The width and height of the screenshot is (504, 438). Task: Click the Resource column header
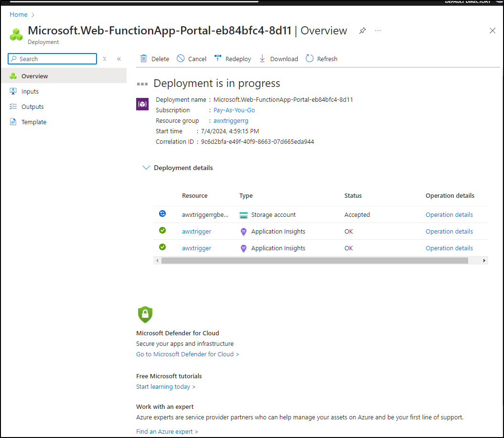point(195,196)
